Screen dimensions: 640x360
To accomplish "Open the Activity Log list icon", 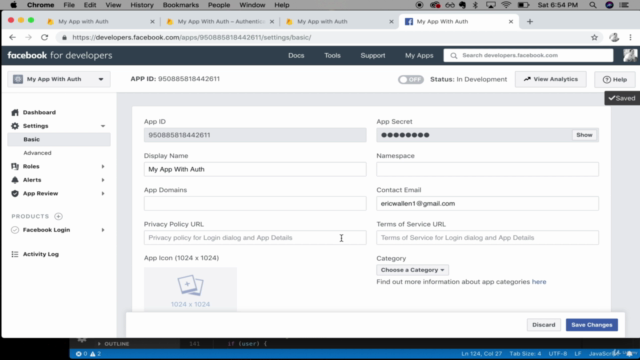I will (x=15, y=254).
